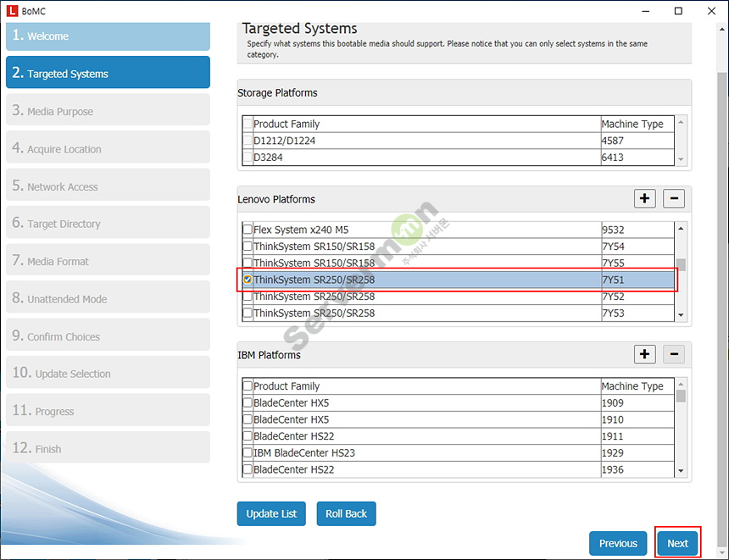The width and height of the screenshot is (729, 560).
Task: Click the IBM Platforms list scrollbar thumb
Action: (681, 396)
